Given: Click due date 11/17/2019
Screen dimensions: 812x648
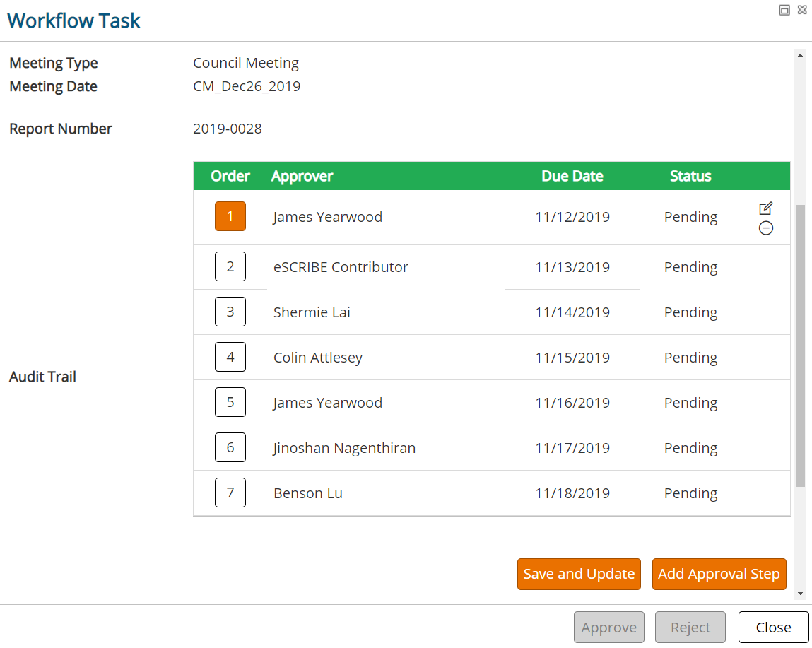Looking at the screenshot, I should click(572, 448).
